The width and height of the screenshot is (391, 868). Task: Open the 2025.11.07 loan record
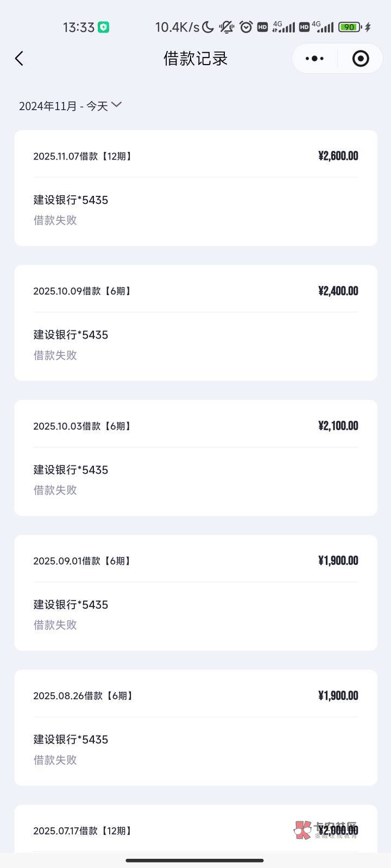pos(195,188)
